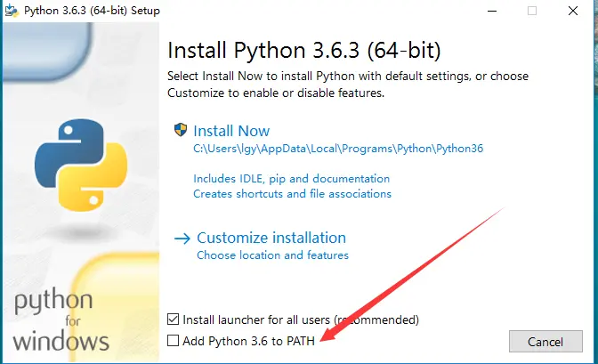Enable the Add Python 3.6 to PATH checkbox
This screenshot has height=364, width=598.
(174, 340)
